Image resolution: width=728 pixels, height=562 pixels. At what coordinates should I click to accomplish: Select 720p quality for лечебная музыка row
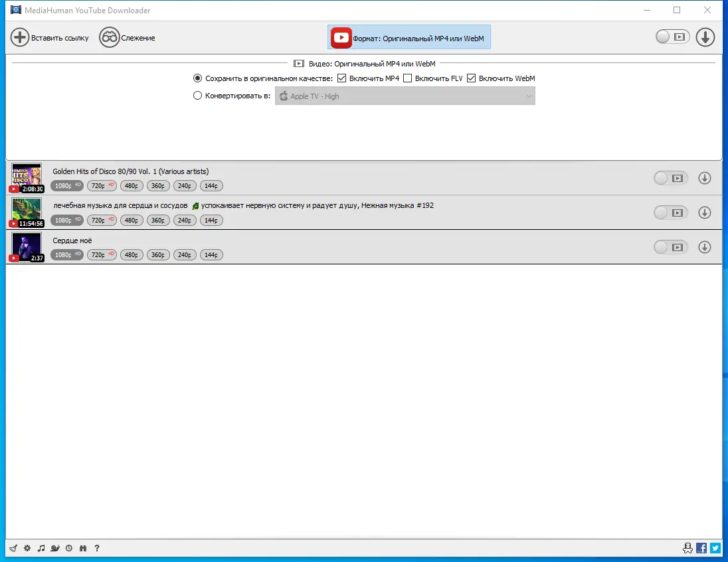pyautogui.click(x=102, y=220)
